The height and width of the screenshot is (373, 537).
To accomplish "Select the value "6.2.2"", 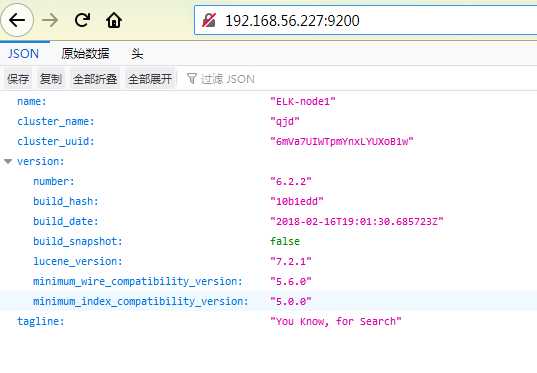I will pyautogui.click(x=291, y=181).
